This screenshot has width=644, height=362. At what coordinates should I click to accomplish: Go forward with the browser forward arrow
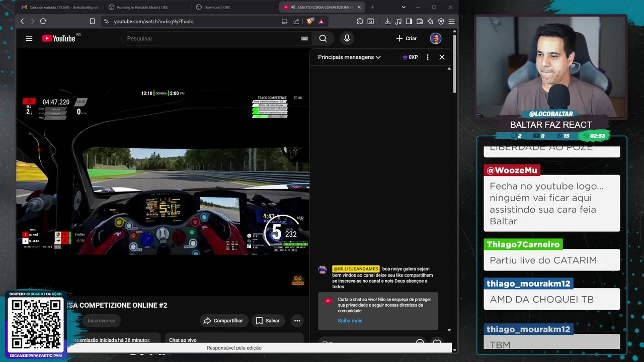pos(33,21)
